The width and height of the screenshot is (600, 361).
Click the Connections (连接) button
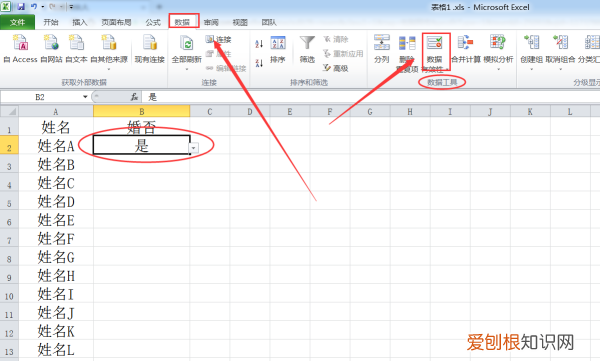click(x=218, y=39)
